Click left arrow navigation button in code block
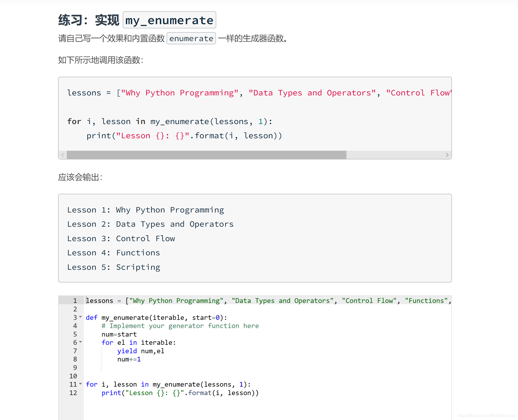 coord(63,155)
